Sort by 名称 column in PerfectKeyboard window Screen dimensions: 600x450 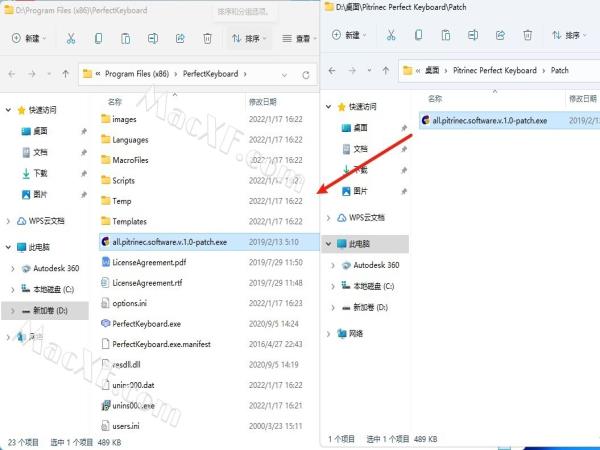click(x=114, y=102)
